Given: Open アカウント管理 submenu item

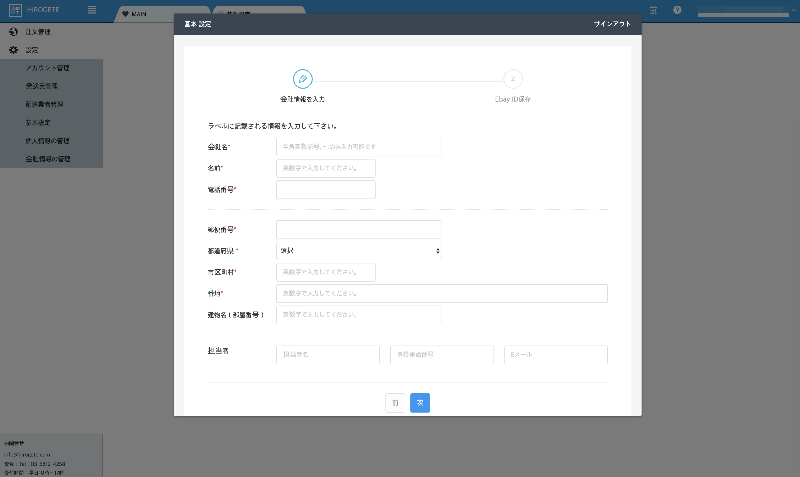Looking at the screenshot, I should point(47,68).
